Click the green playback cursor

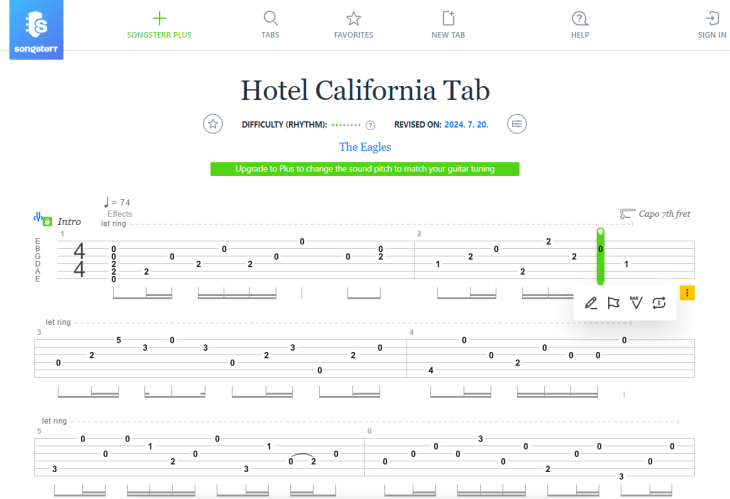(x=601, y=256)
